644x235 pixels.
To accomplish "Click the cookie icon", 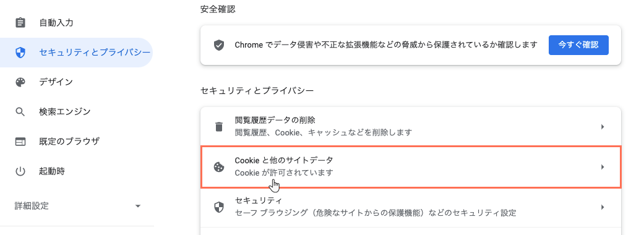I will (x=220, y=167).
